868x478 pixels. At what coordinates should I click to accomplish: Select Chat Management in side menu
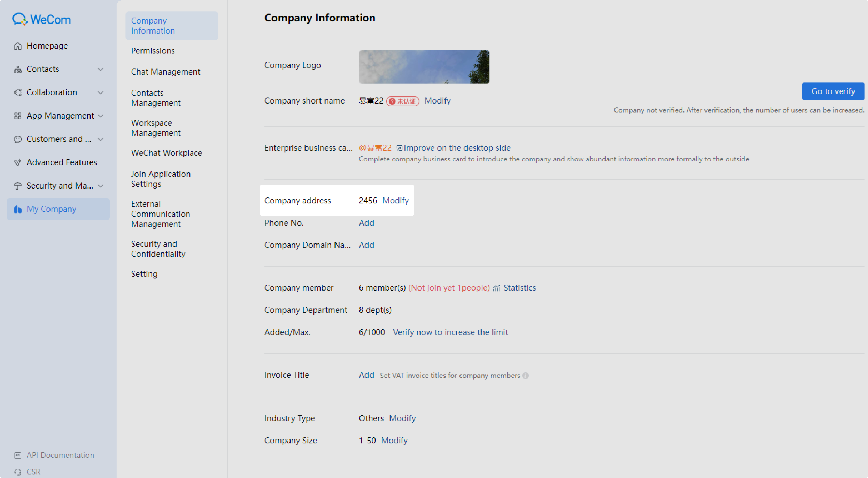pyautogui.click(x=166, y=72)
